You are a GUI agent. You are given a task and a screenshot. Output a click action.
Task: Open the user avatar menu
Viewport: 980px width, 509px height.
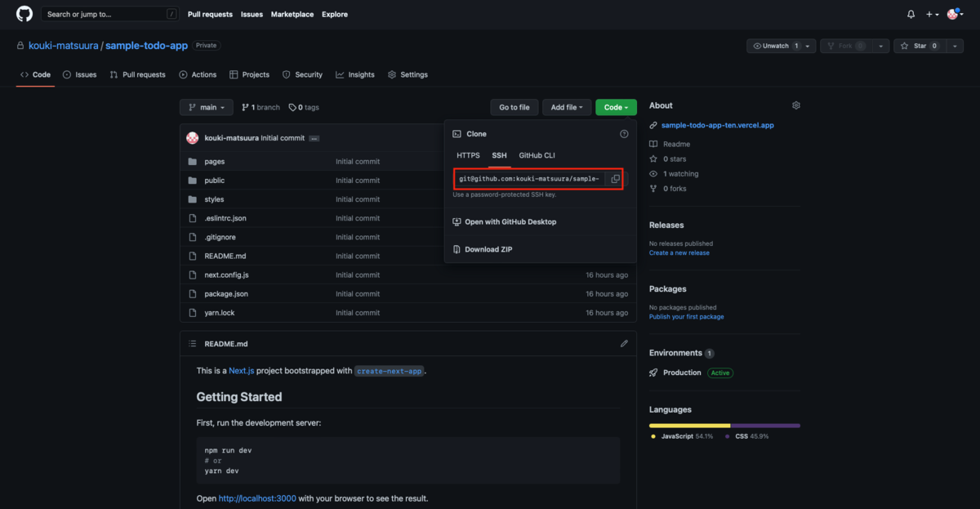click(955, 14)
